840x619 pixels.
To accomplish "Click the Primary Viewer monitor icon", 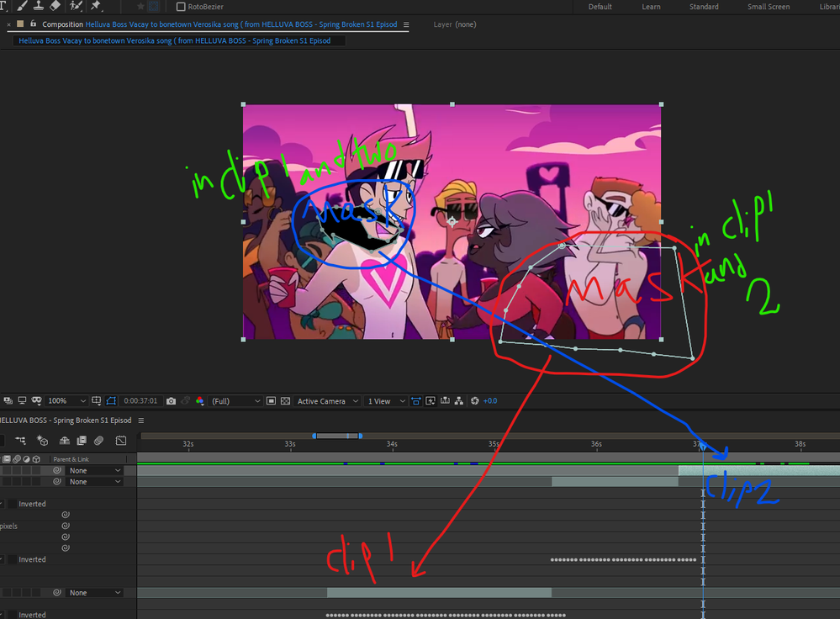I will tap(22, 401).
